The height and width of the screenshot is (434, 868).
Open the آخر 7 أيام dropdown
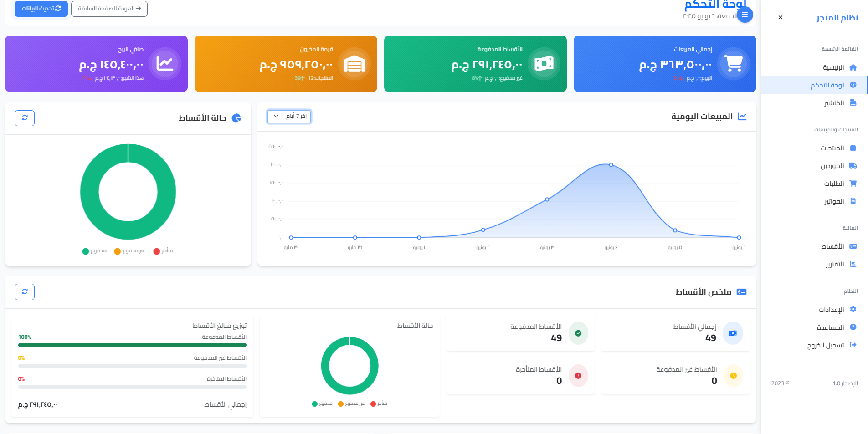click(x=289, y=116)
